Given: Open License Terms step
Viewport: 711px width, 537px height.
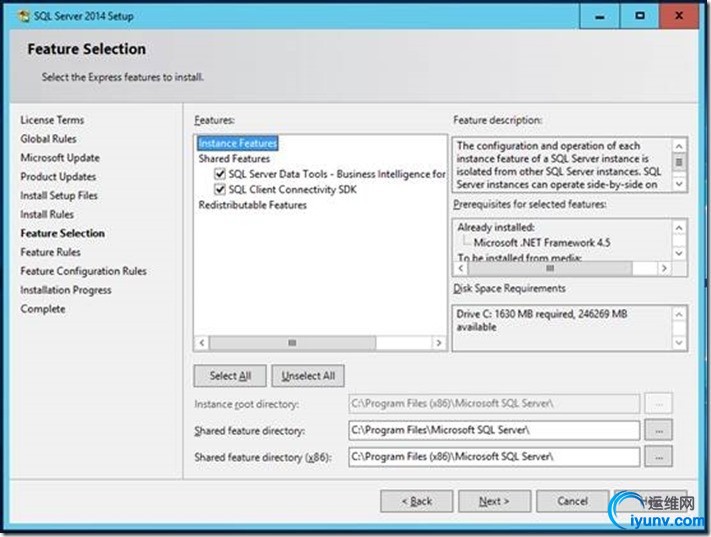Looking at the screenshot, I should [x=52, y=120].
